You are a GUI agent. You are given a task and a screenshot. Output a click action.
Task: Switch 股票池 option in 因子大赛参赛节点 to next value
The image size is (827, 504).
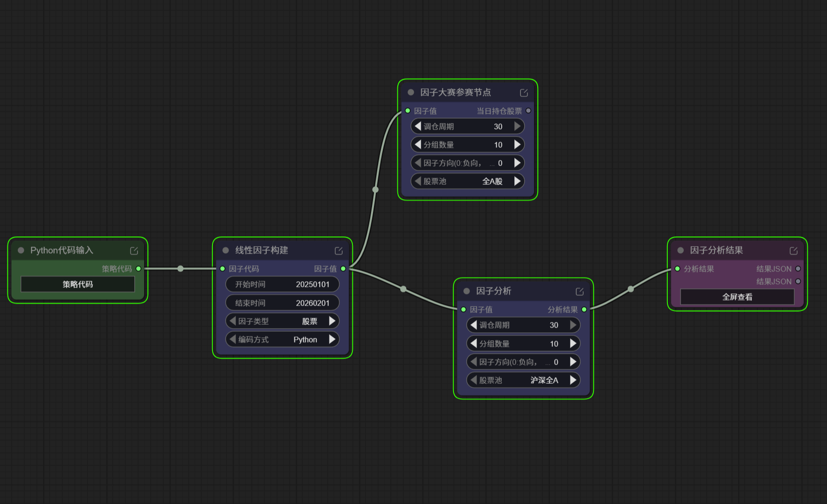[x=517, y=181]
